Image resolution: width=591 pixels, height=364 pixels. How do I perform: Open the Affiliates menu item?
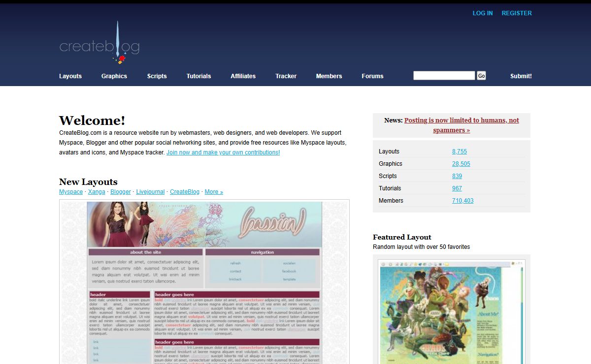point(243,76)
